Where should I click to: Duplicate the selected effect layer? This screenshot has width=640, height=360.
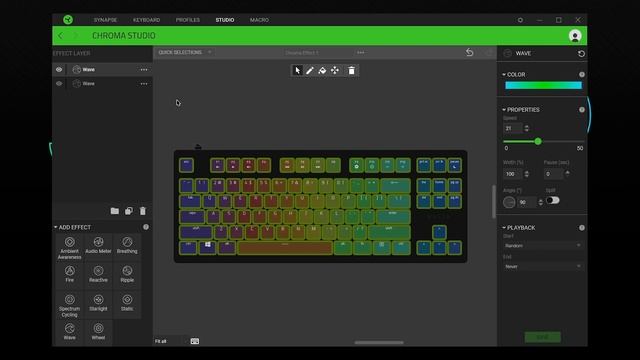[x=129, y=211]
